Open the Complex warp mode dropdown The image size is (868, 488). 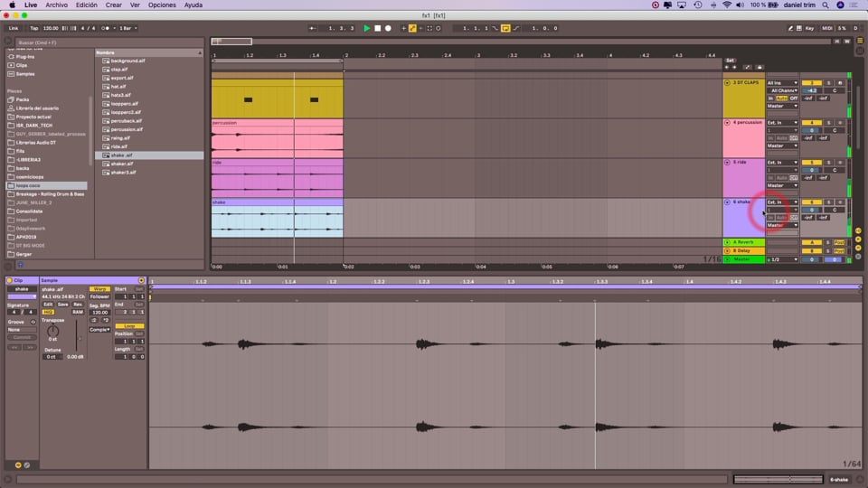coord(99,330)
